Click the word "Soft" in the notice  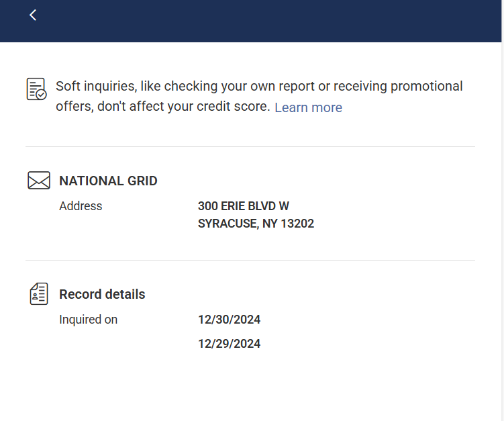68,87
